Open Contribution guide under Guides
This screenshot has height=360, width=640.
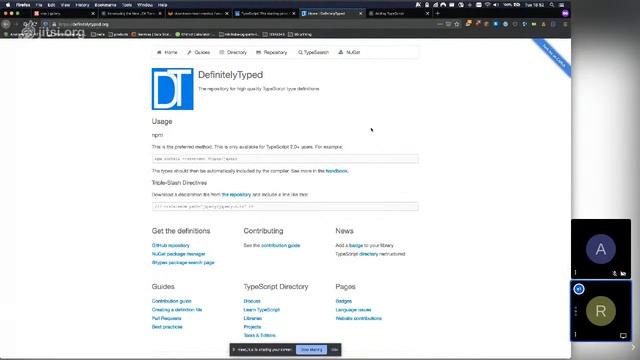171,301
